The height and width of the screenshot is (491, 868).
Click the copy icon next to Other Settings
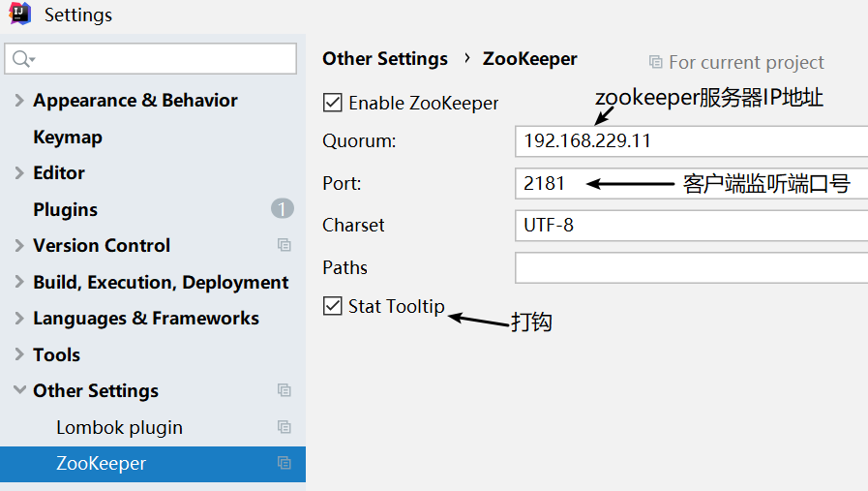pos(284,391)
